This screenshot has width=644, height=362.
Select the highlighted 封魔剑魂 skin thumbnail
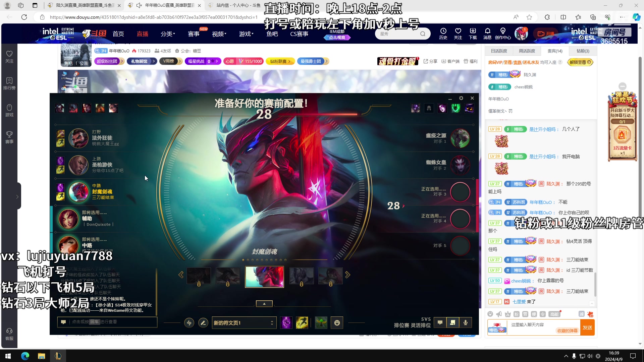(x=264, y=277)
